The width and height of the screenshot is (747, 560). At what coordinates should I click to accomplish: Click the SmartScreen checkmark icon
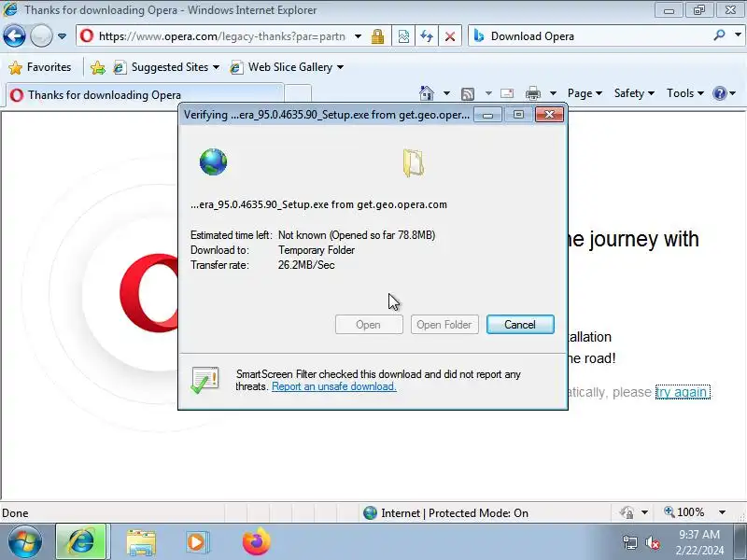coord(204,380)
